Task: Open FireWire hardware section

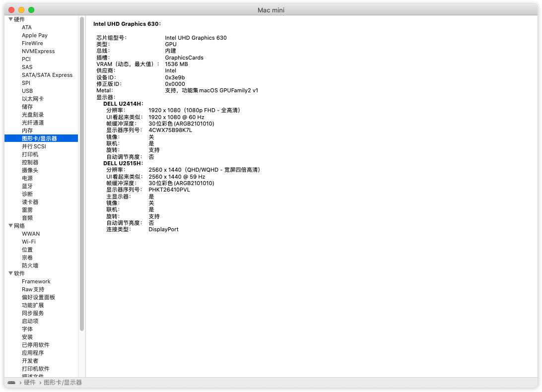Action: click(x=32, y=43)
